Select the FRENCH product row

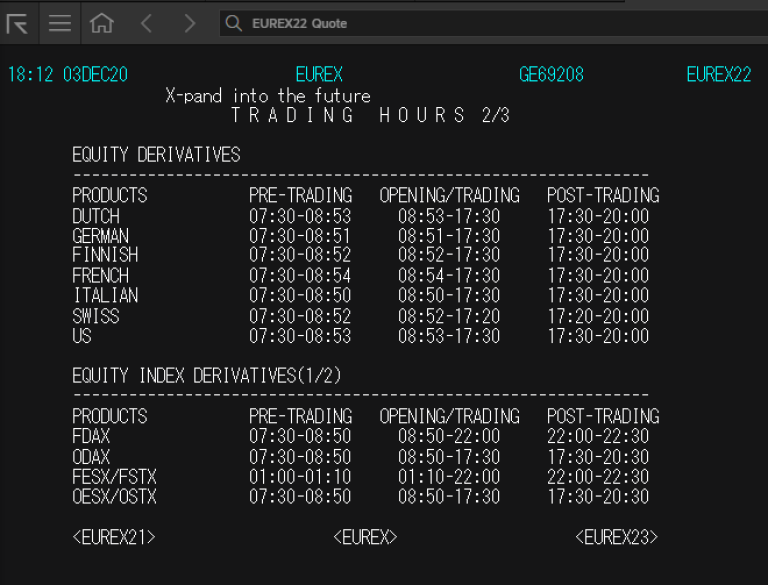click(360, 276)
